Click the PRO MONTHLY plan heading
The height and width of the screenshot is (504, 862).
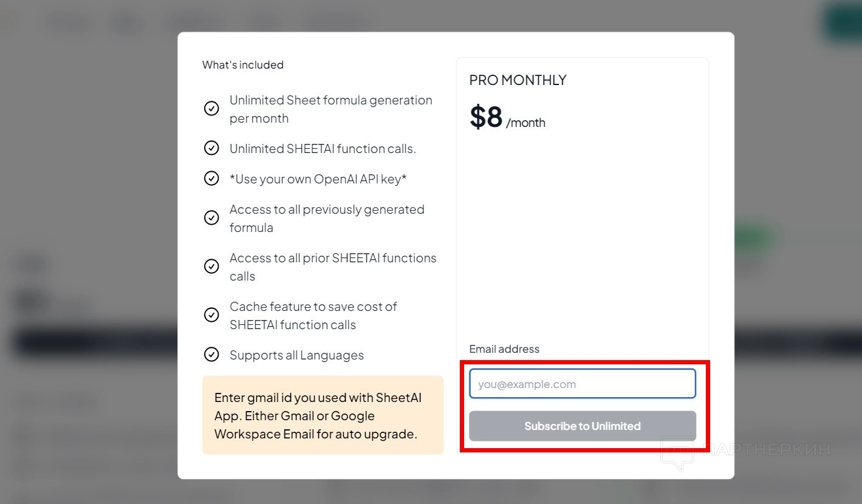pos(518,80)
